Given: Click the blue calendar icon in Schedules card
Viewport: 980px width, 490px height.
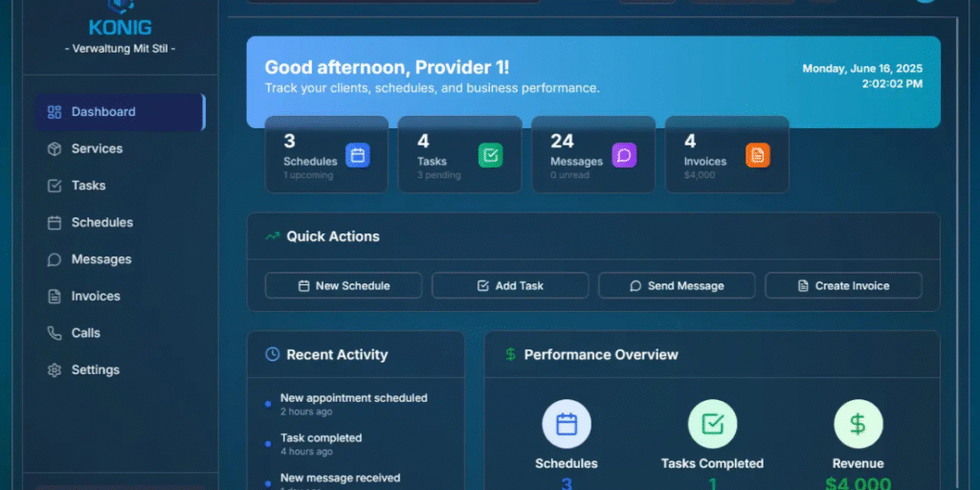Looking at the screenshot, I should pos(357,155).
